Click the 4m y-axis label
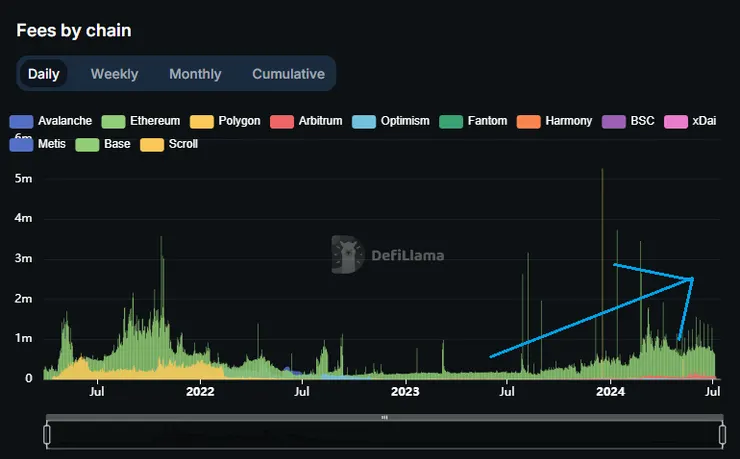This screenshot has height=459, width=740. pos(24,218)
